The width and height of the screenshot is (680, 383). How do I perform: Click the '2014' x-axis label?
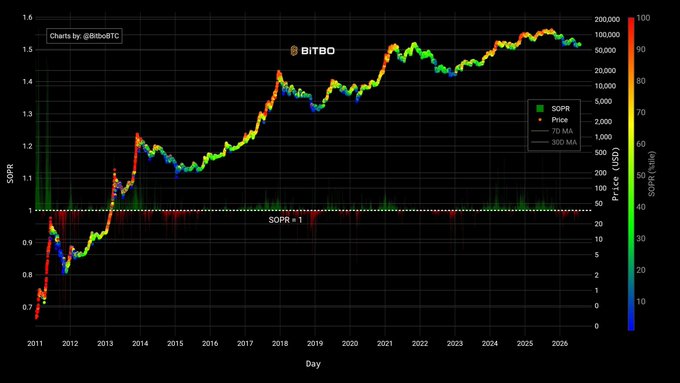coord(140,344)
